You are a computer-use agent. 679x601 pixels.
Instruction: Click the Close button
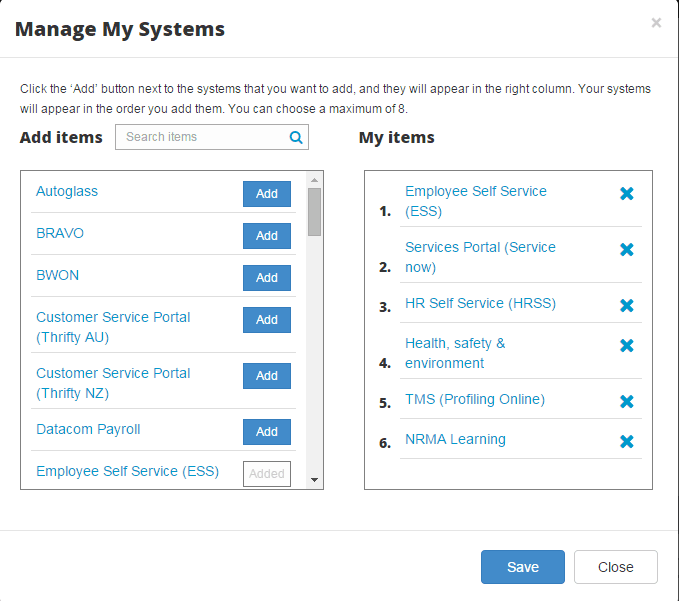(x=616, y=567)
